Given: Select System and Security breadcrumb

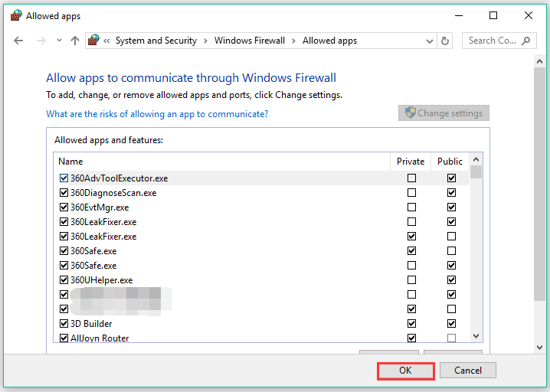Looking at the screenshot, I should [x=156, y=41].
